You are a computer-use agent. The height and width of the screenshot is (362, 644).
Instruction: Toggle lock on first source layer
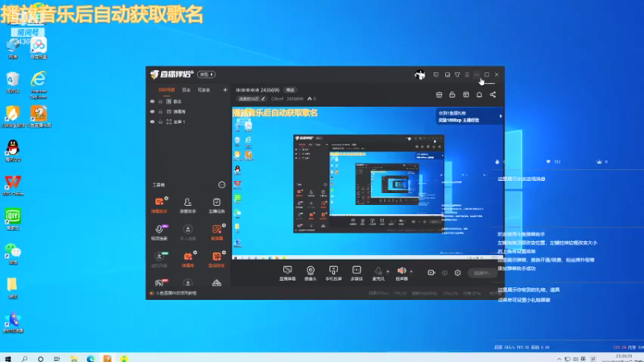[160, 101]
